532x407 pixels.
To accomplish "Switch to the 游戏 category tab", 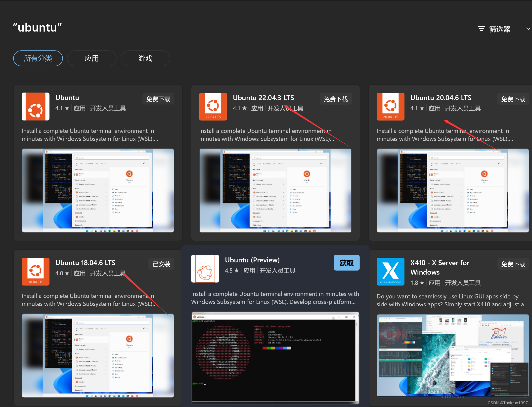I will 145,58.
